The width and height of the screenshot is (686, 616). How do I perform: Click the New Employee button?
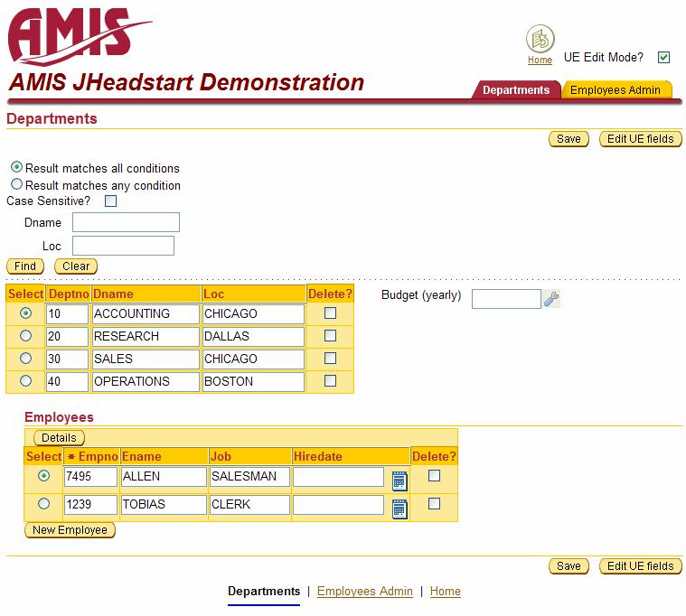pos(70,530)
